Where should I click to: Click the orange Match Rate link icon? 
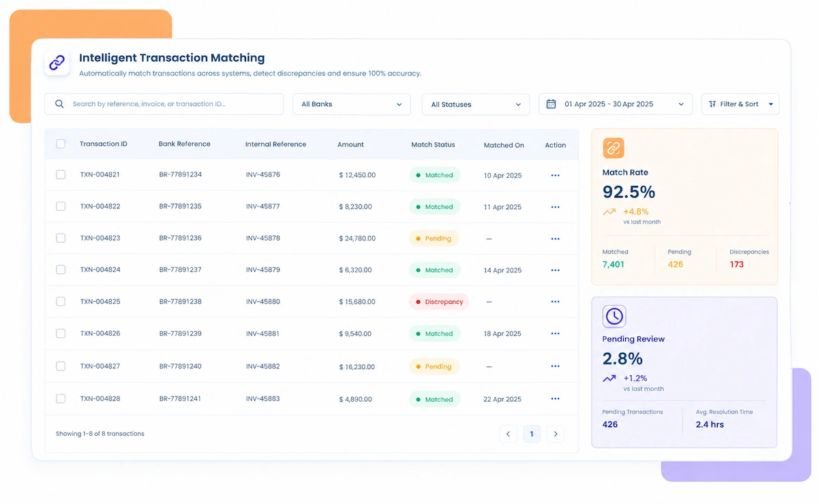[613, 148]
